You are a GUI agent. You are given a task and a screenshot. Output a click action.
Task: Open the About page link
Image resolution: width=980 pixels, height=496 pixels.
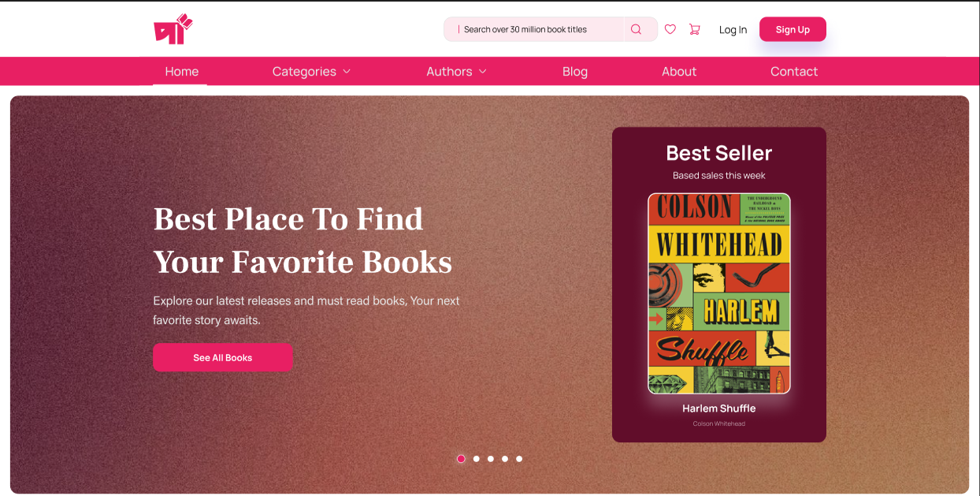(x=679, y=71)
